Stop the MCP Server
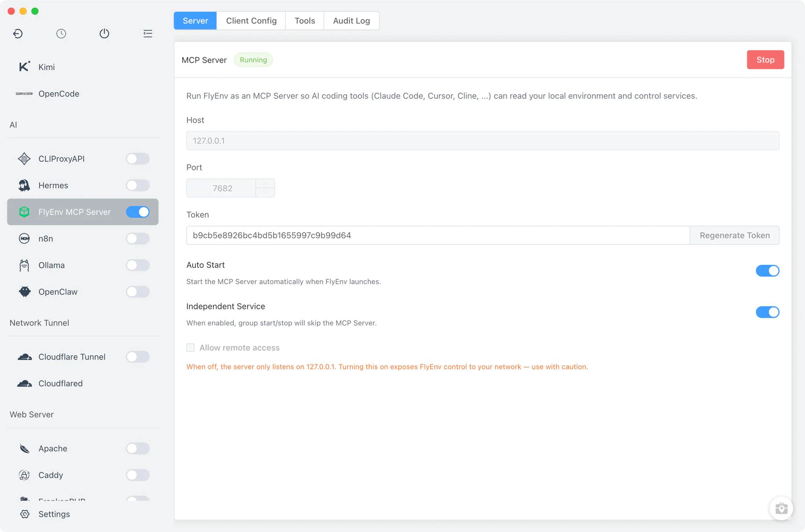Viewport: 805px width, 532px height. [x=765, y=60]
